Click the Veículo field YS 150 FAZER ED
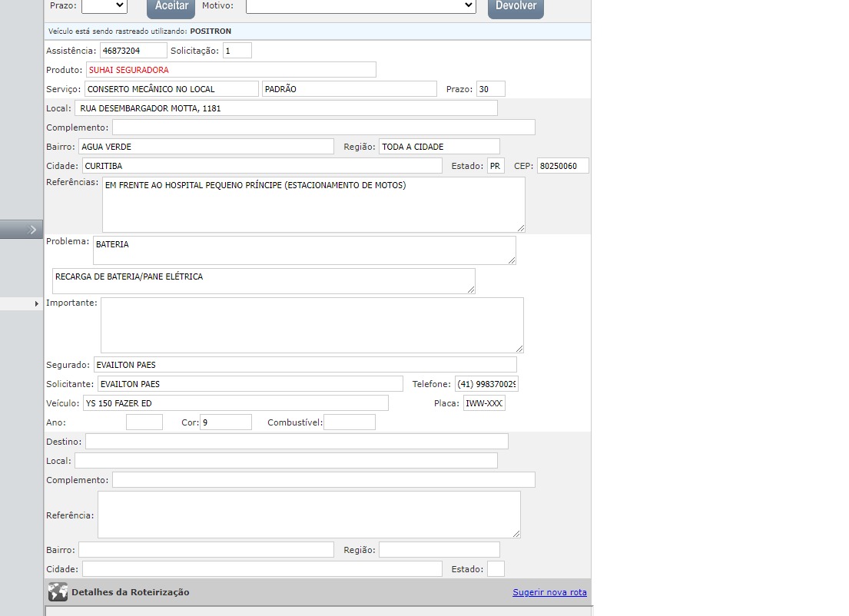The image size is (849, 616). [x=236, y=402]
